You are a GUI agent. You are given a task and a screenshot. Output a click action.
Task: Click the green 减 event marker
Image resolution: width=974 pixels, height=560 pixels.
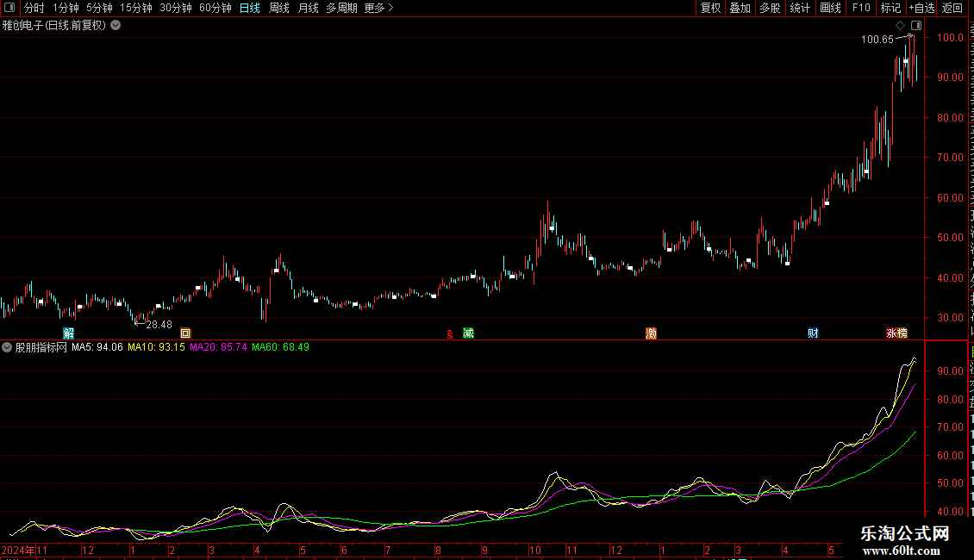(468, 333)
